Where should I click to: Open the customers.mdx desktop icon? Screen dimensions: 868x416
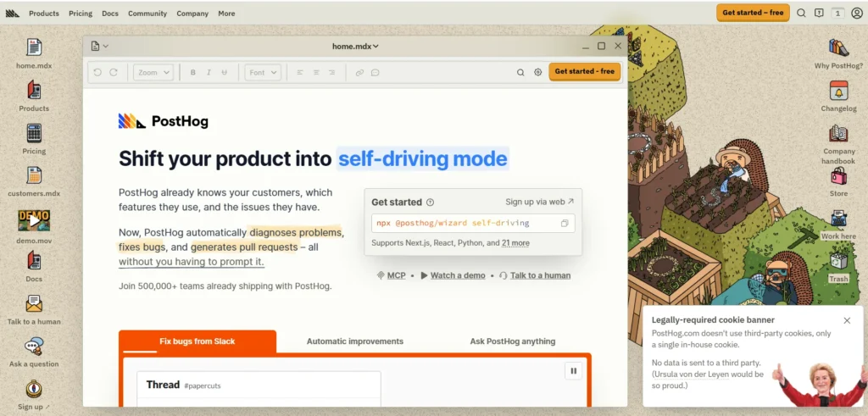pos(34,175)
